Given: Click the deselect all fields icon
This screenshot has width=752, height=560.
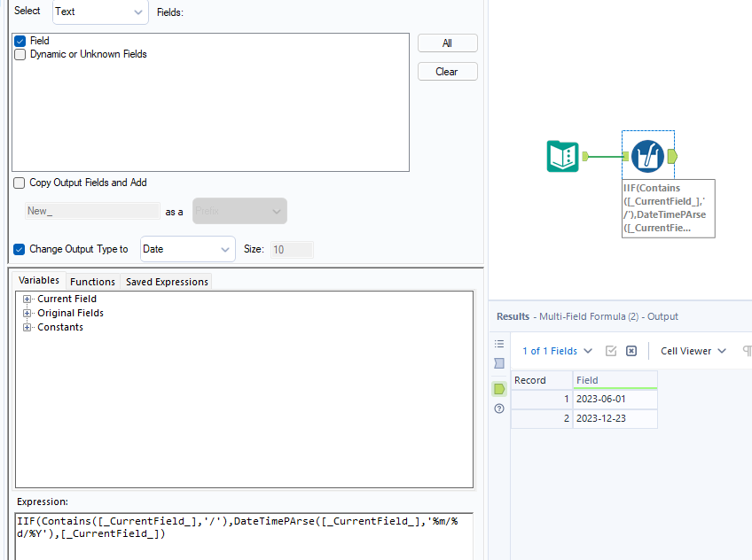Looking at the screenshot, I should [631, 351].
